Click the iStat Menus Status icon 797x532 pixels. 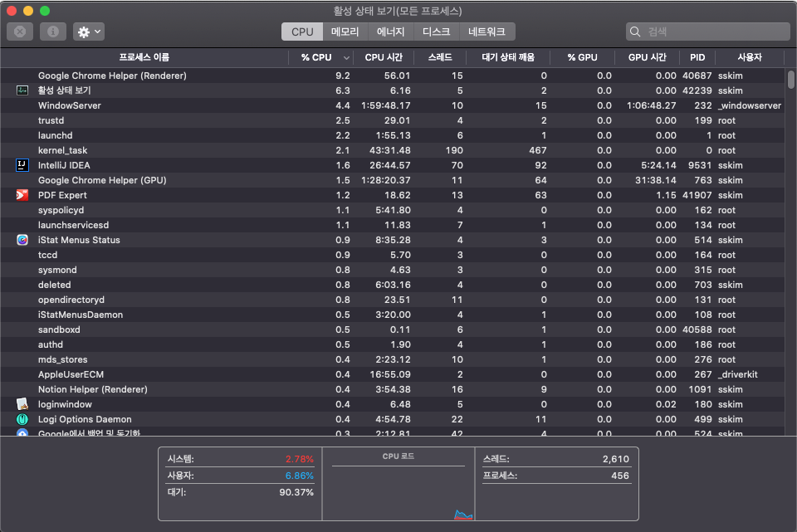22,240
